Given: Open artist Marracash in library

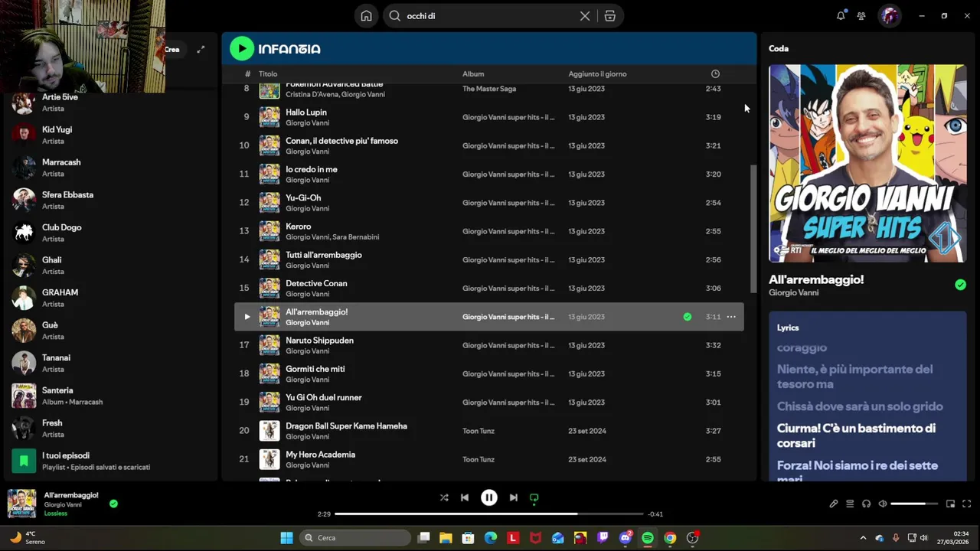Looking at the screenshot, I should point(111,168).
